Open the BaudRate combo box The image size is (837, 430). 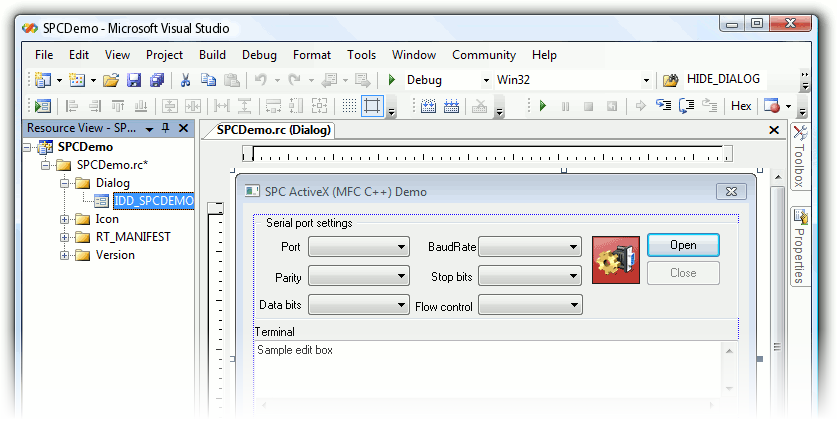[x=530, y=247]
